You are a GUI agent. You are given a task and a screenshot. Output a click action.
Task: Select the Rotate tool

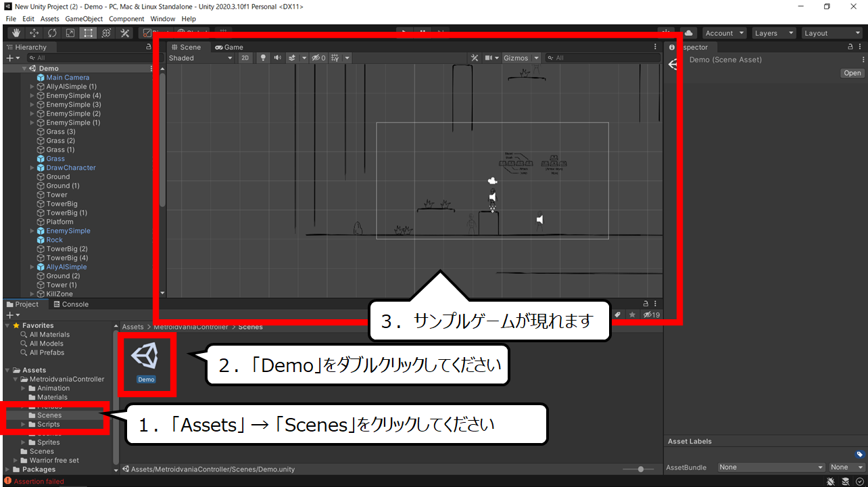click(x=52, y=33)
